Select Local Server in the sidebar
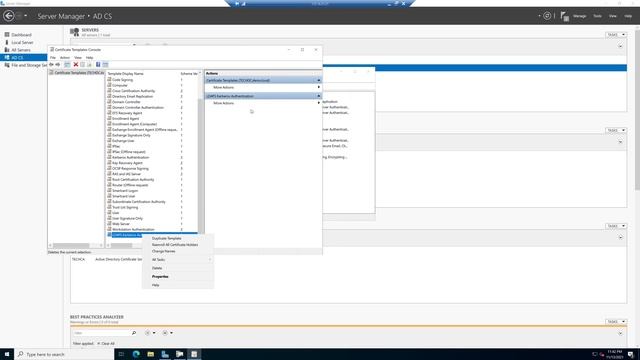 point(22,42)
